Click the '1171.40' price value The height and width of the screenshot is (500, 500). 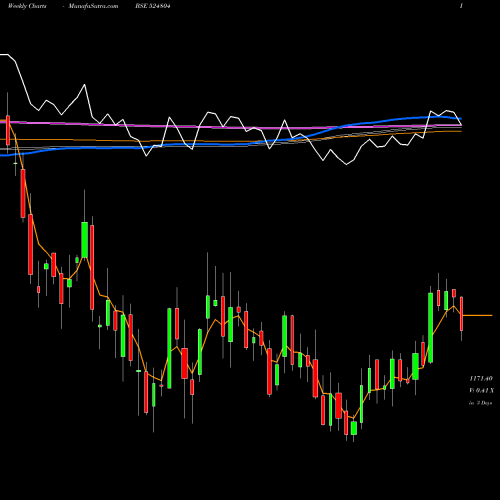coord(481,379)
